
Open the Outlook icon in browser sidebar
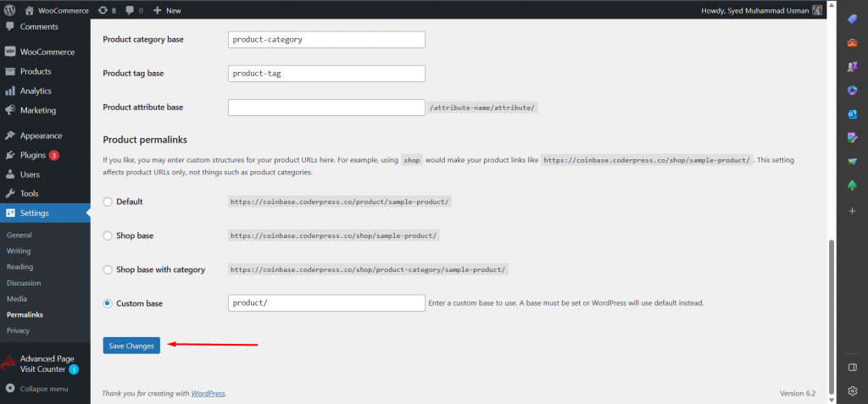click(852, 113)
